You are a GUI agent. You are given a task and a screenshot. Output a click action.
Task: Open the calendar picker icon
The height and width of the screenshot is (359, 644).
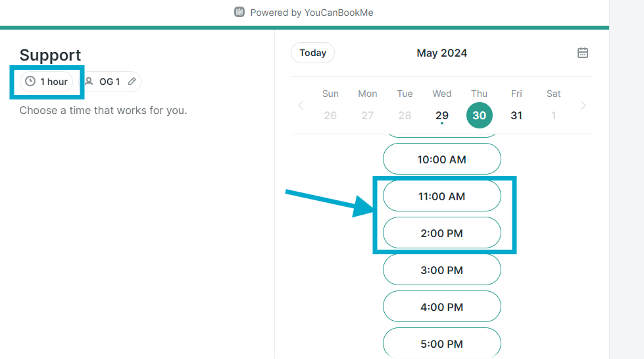(582, 53)
